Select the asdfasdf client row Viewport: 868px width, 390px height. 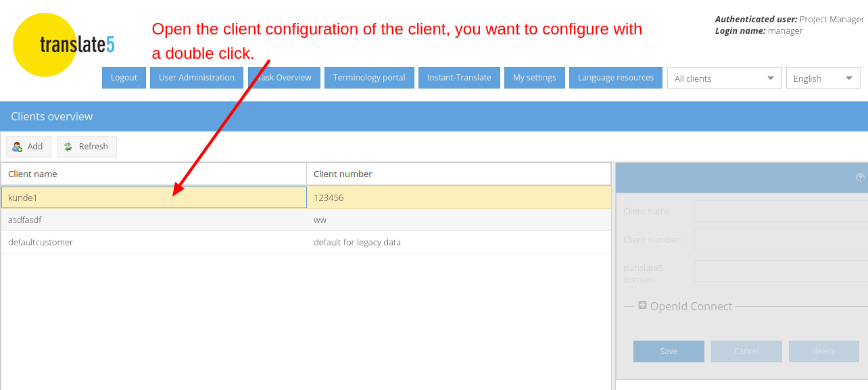tap(153, 220)
